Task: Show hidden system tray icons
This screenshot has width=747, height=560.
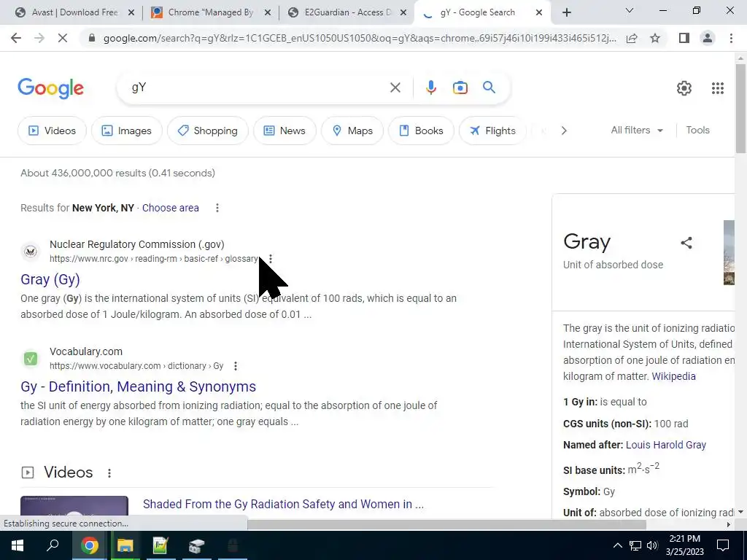Action: [x=617, y=545]
